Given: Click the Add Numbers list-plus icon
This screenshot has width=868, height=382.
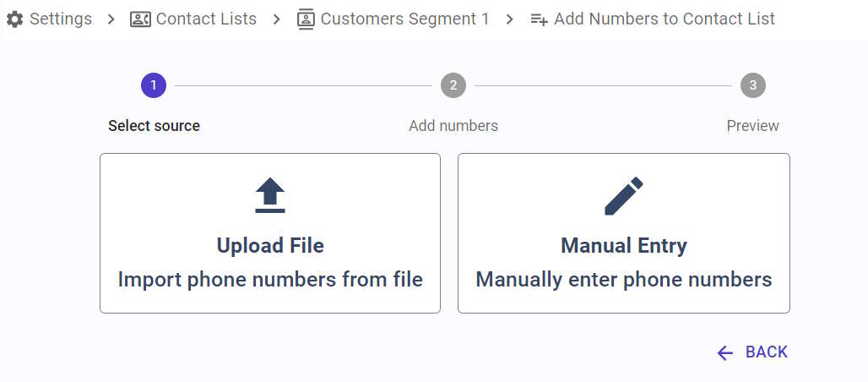Looking at the screenshot, I should click(x=540, y=19).
